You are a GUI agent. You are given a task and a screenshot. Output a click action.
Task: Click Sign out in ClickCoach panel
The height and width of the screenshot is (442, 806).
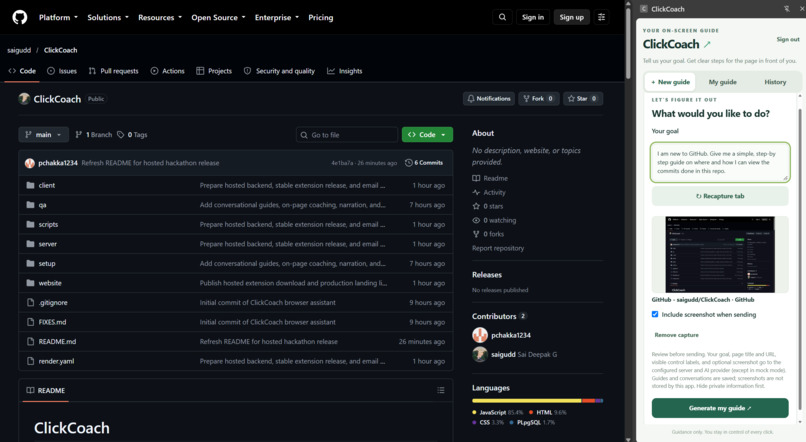pos(787,40)
